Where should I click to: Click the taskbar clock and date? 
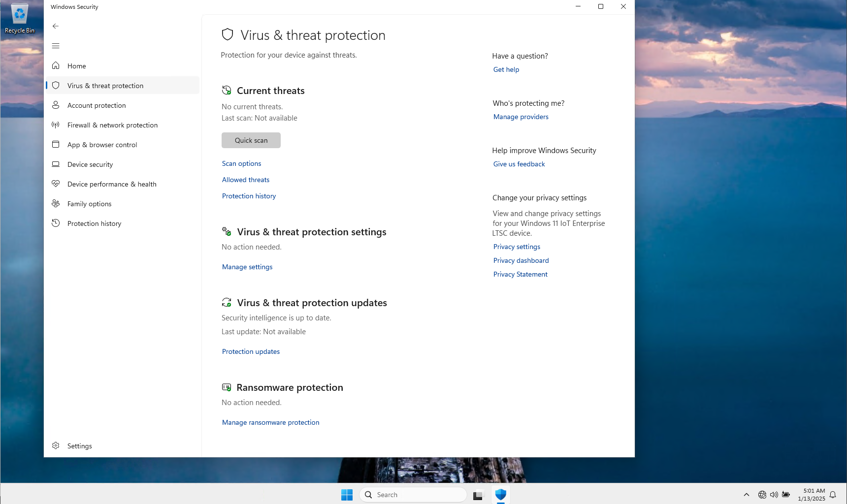pyautogui.click(x=812, y=495)
